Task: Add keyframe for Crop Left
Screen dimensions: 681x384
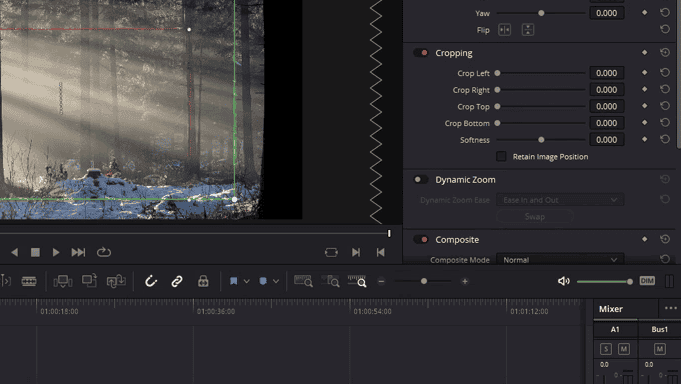Action: [x=645, y=73]
